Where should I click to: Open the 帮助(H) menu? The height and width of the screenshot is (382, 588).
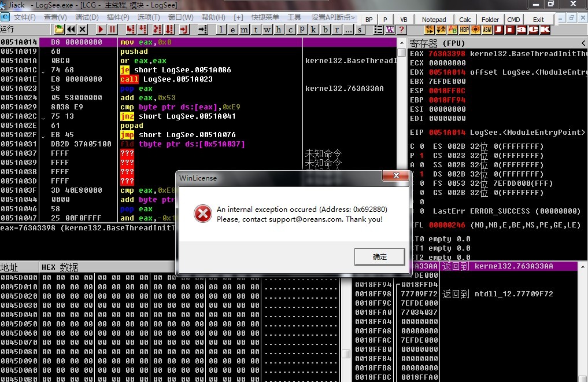tap(213, 17)
